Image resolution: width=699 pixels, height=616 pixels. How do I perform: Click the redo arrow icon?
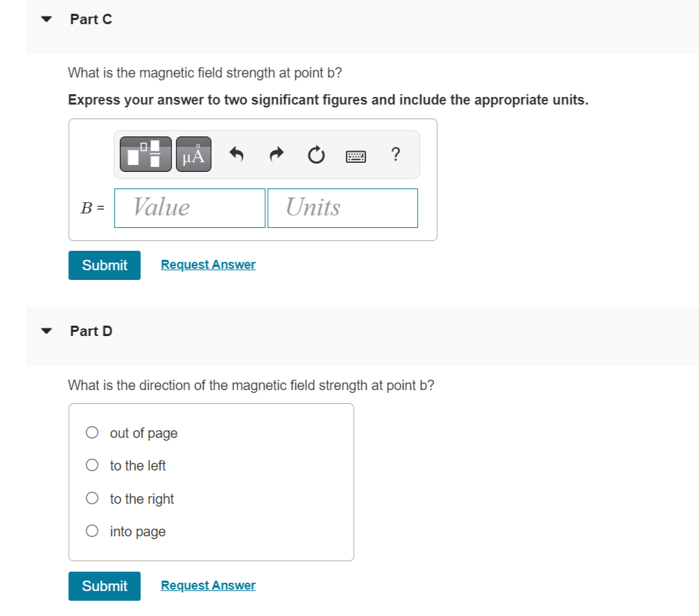tap(277, 154)
